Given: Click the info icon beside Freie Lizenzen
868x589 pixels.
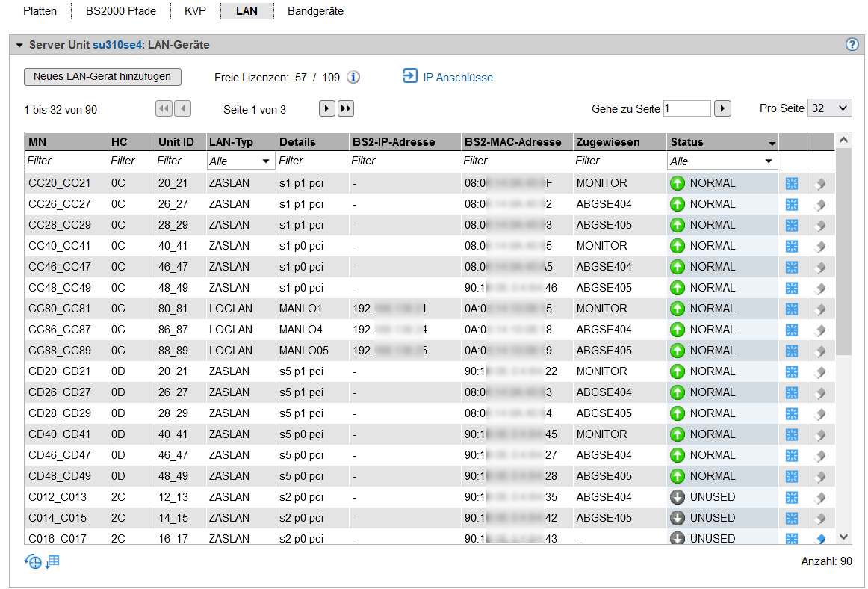Looking at the screenshot, I should (354, 77).
